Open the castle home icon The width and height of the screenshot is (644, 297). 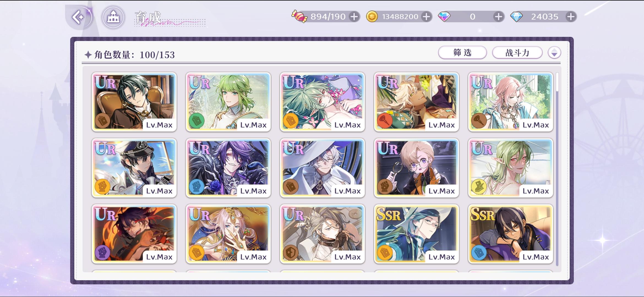(x=113, y=17)
